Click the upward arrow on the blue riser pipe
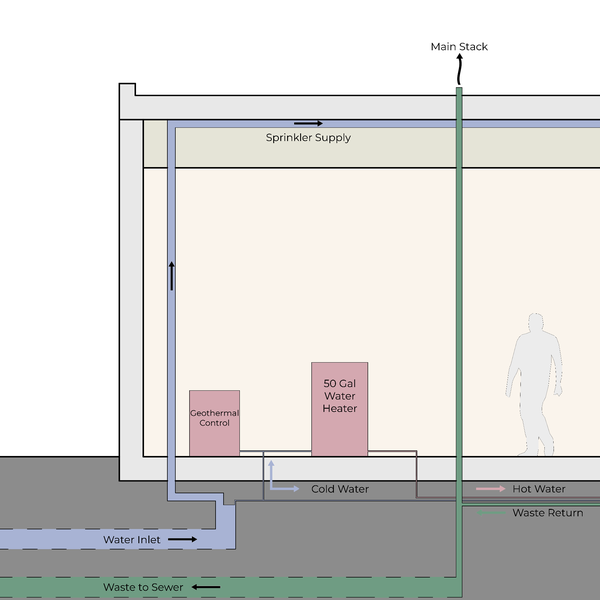Viewport: 600px width, 600px height. tap(171, 275)
